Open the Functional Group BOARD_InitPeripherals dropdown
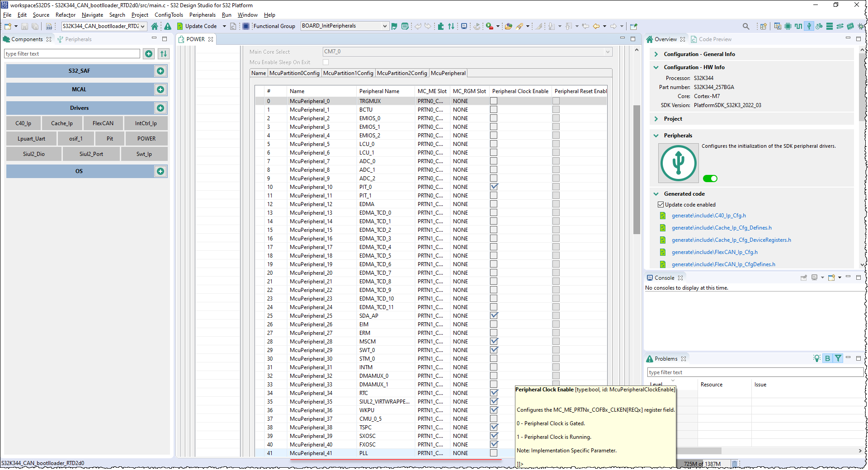This screenshot has height=470, width=868. tap(384, 26)
